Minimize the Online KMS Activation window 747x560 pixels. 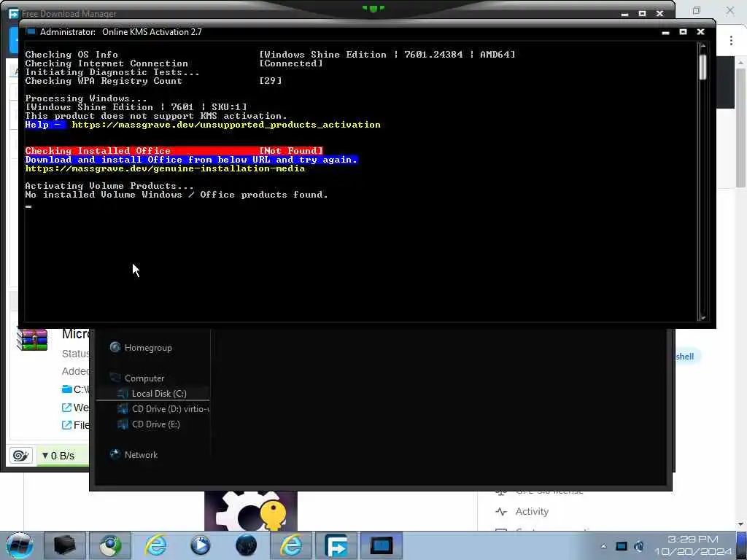(665, 32)
